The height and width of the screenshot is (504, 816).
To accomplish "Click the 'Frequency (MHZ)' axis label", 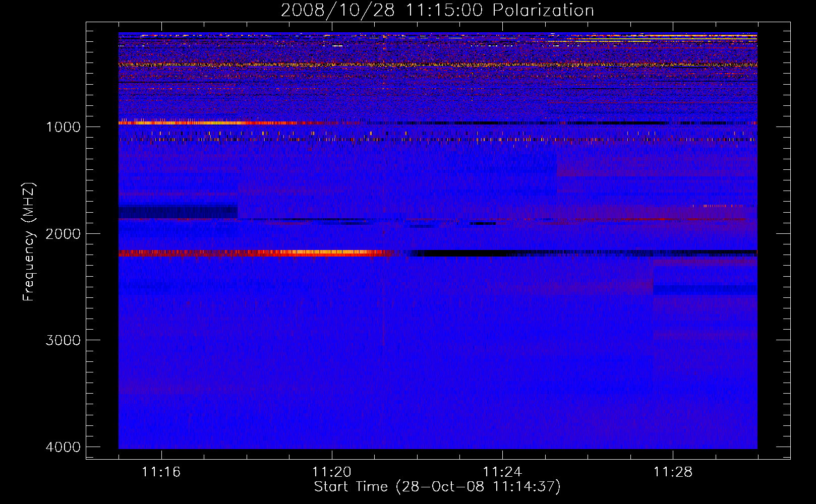I will tap(29, 242).
